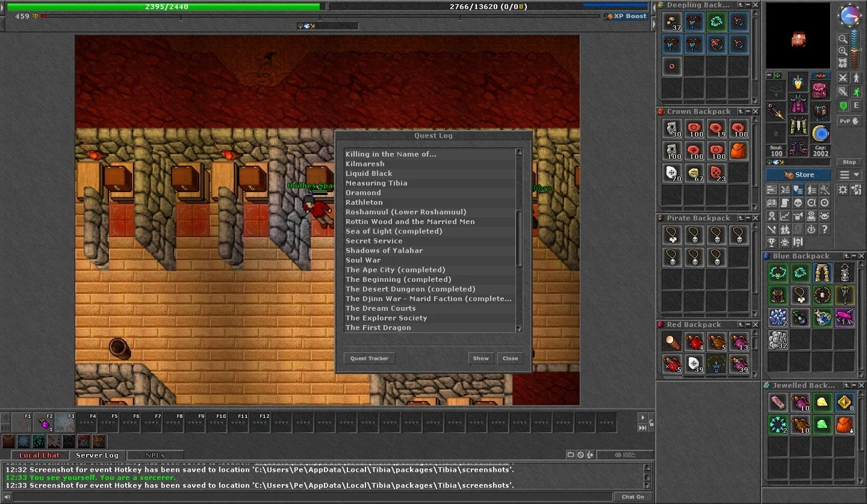The image size is (867, 504).
Task: Click the minimap view
Action: tap(798, 35)
